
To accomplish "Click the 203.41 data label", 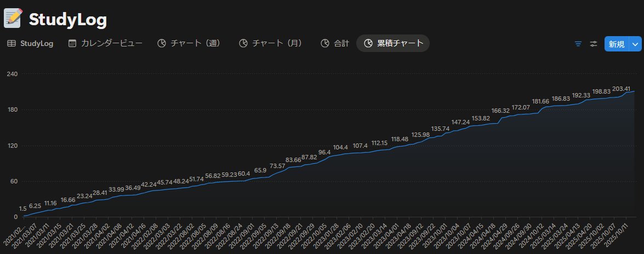I will click(621, 89).
